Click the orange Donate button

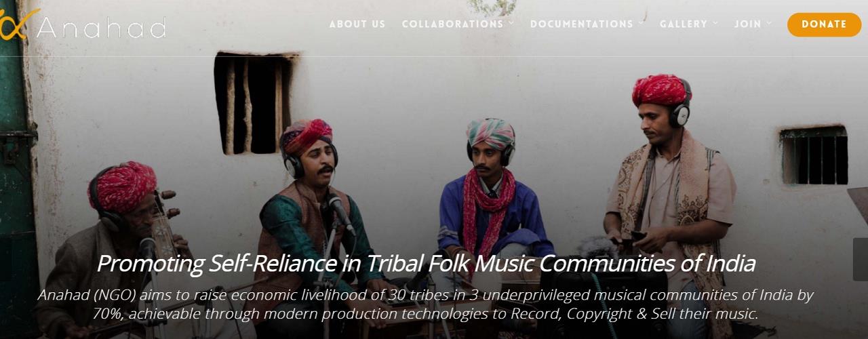click(824, 24)
